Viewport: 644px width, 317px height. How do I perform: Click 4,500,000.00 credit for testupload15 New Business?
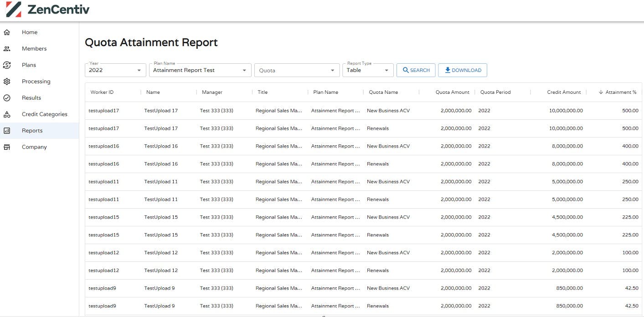(x=567, y=217)
